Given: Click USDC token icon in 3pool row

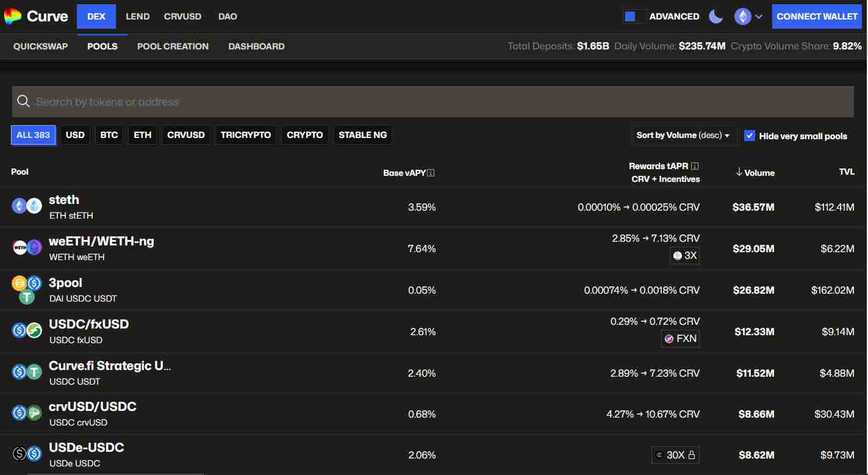Looking at the screenshot, I should [x=34, y=283].
